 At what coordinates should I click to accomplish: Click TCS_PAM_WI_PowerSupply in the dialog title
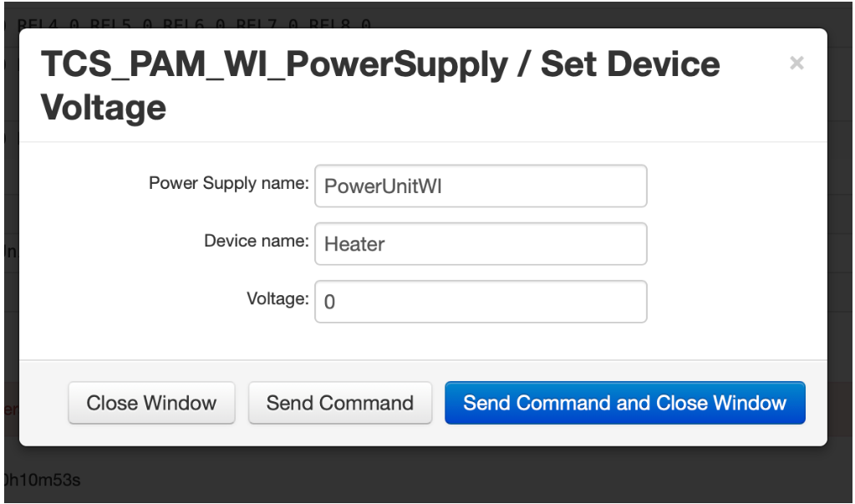(272, 64)
